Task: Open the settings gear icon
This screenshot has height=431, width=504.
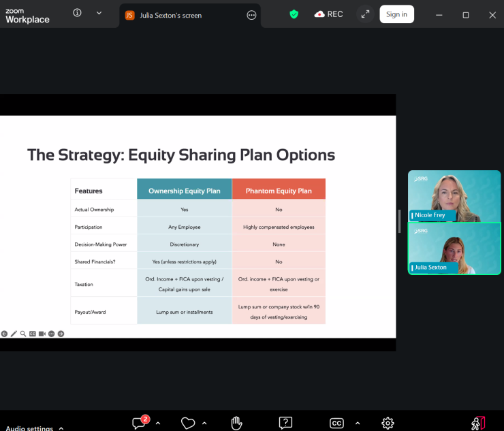Action: point(388,423)
